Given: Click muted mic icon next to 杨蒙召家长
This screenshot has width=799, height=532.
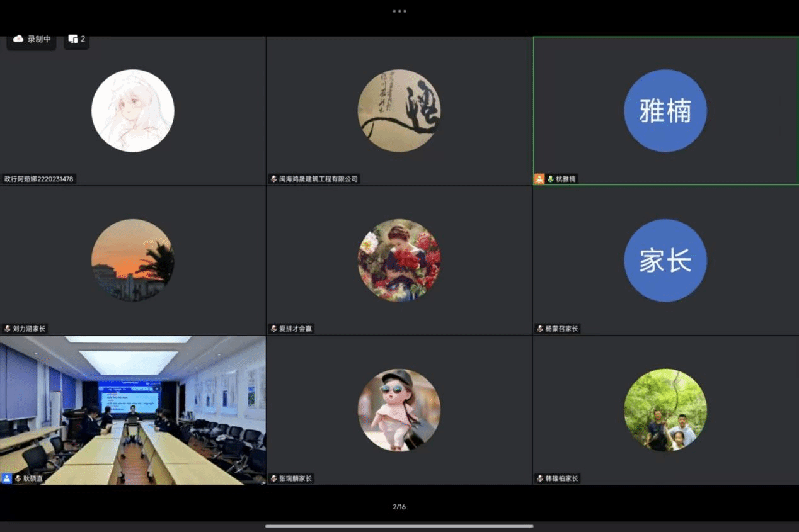Looking at the screenshot, I should click(540, 329).
